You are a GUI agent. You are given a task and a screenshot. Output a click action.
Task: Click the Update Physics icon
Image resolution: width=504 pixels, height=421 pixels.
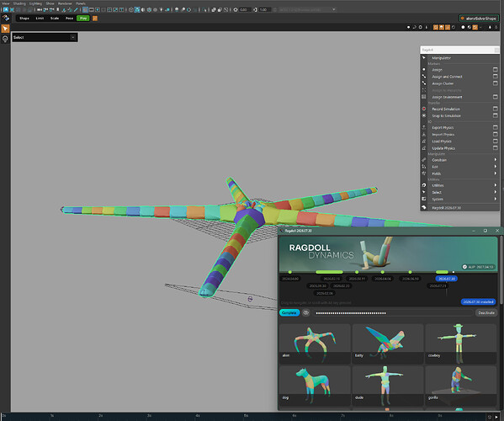coord(424,148)
